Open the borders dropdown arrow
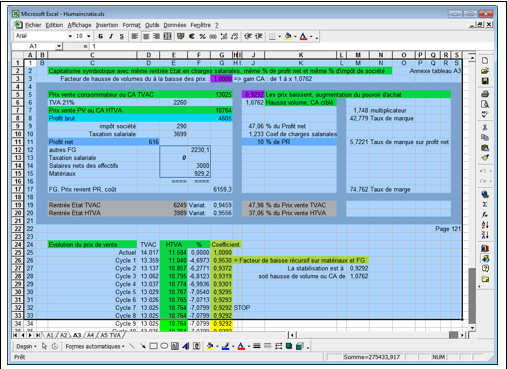The width and height of the screenshot is (507, 369). pos(279,37)
